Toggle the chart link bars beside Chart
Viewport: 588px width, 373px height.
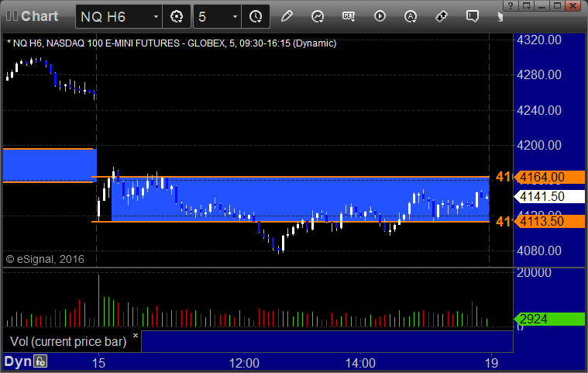[x=12, y=16]
